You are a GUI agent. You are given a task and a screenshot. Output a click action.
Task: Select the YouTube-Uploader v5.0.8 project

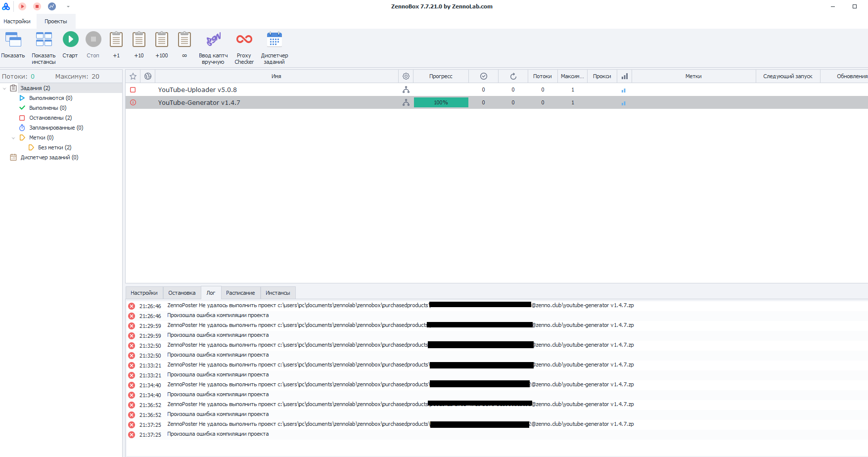click(x=197, y=90)
